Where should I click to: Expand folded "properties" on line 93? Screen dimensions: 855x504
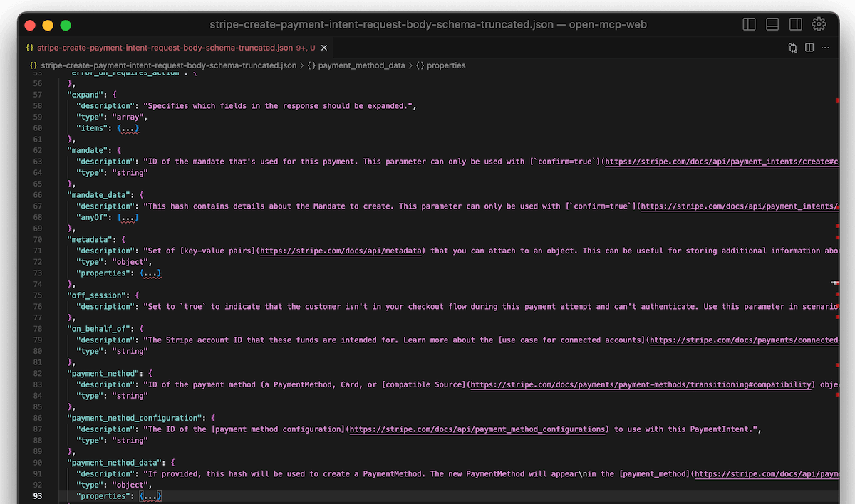[150, 495]
